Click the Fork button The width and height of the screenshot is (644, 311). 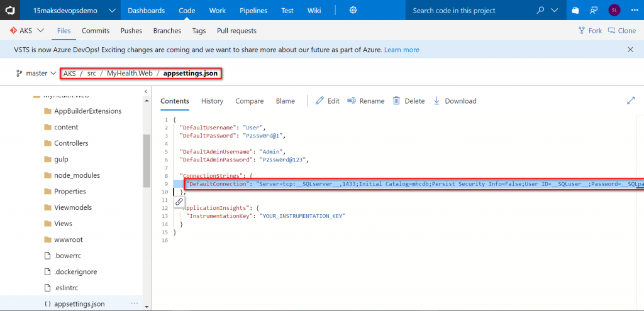tap(590, 31)
